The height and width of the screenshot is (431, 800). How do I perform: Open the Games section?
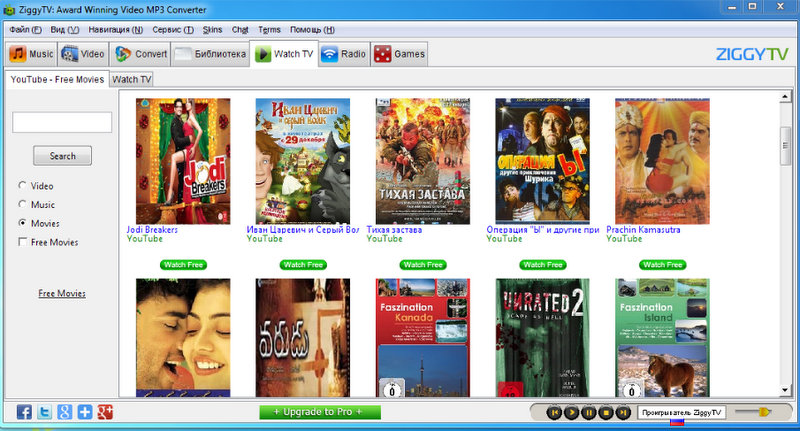pos(399,54)
